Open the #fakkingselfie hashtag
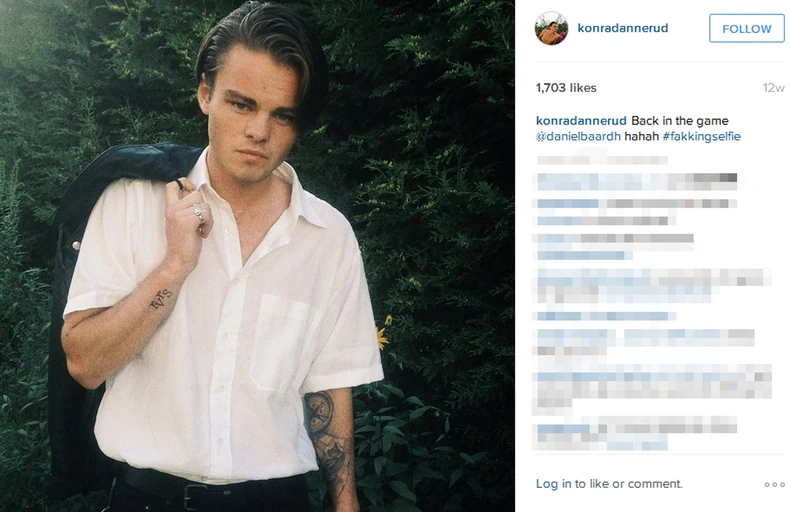Image resolution: width=790 pixels, height=512 pixels. tap(701, 136)
